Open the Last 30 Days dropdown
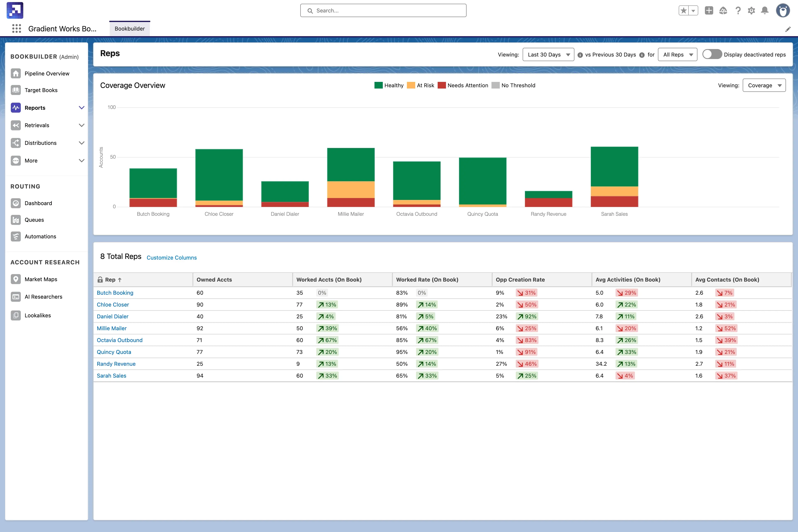The height and width of the screenshot is (532, 798). pyautogui.click(x=548, y=55)
